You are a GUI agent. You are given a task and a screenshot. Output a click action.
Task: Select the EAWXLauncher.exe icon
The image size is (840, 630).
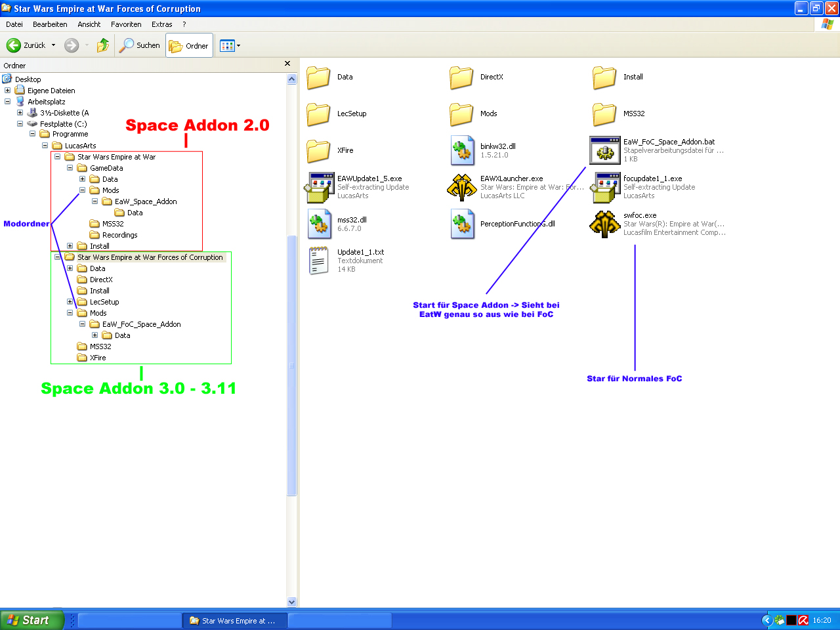click(461, 187)
